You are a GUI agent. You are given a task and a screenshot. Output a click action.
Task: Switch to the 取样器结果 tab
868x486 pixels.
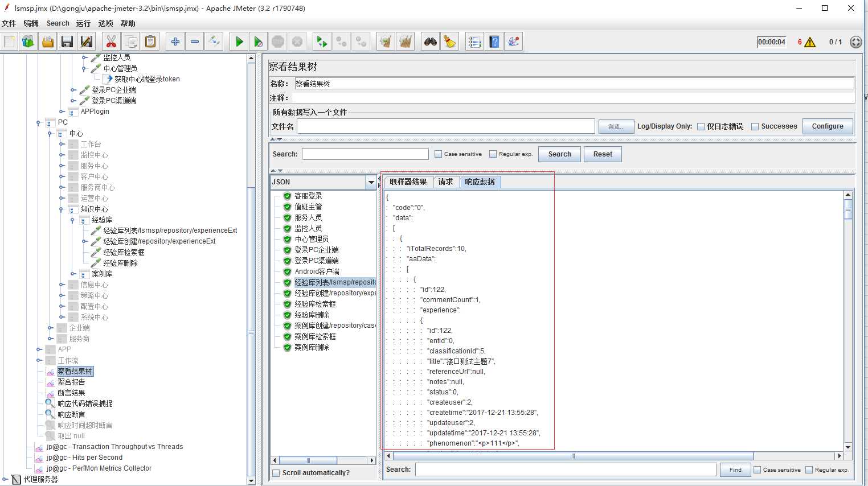[408, 182]
